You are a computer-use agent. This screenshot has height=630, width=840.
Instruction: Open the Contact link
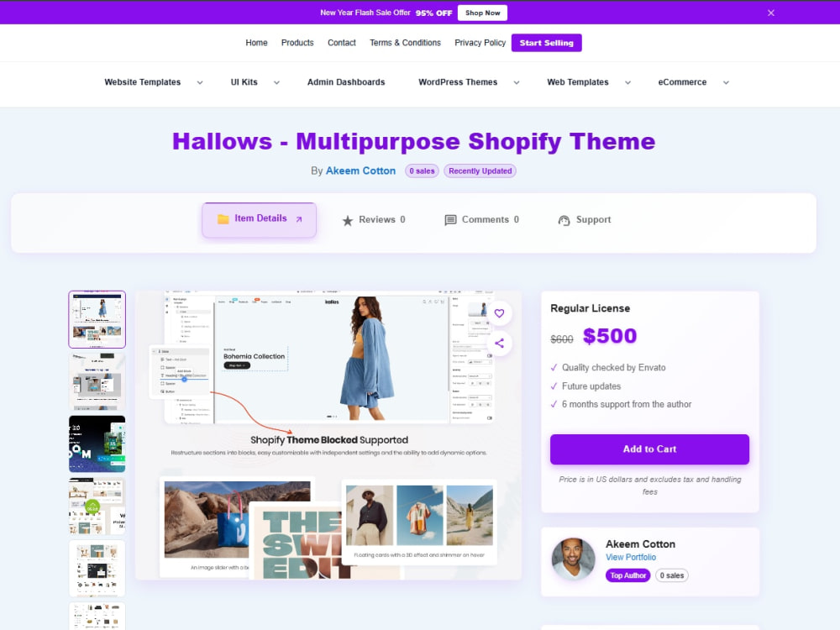tap(342, 43)
